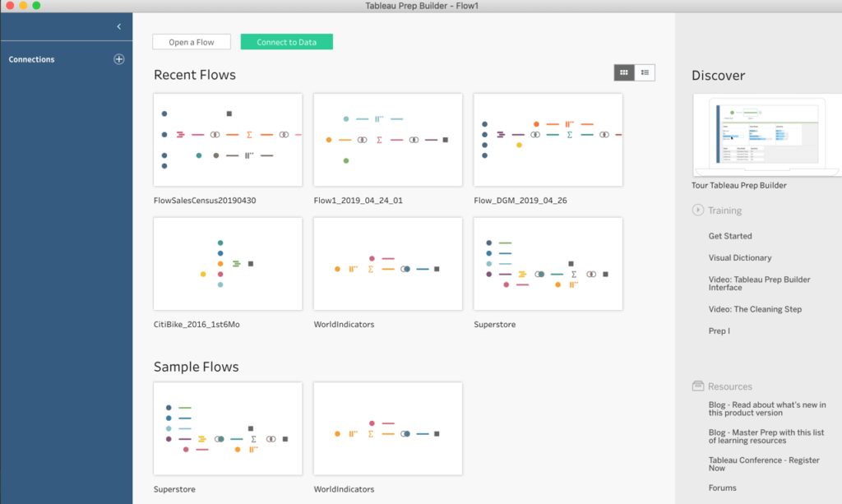Open the Forums link
The width and height of the screenshot is (842, 504).
(x=722, y=488)
